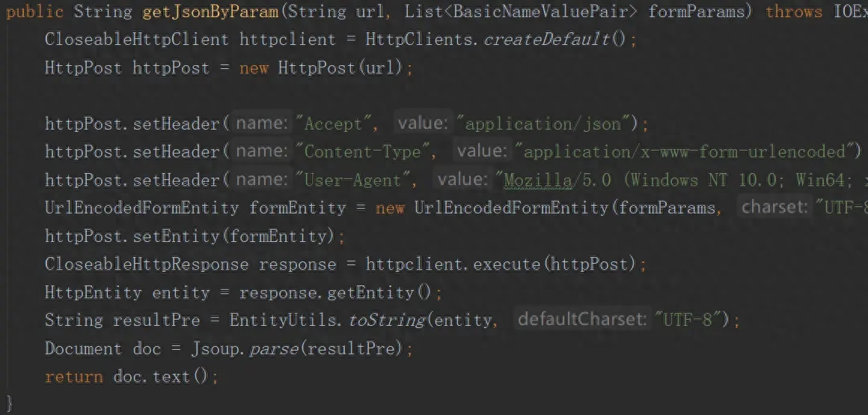Click the HttpClients class reference
The image size is (868, 415).
[x=419, y=40]
